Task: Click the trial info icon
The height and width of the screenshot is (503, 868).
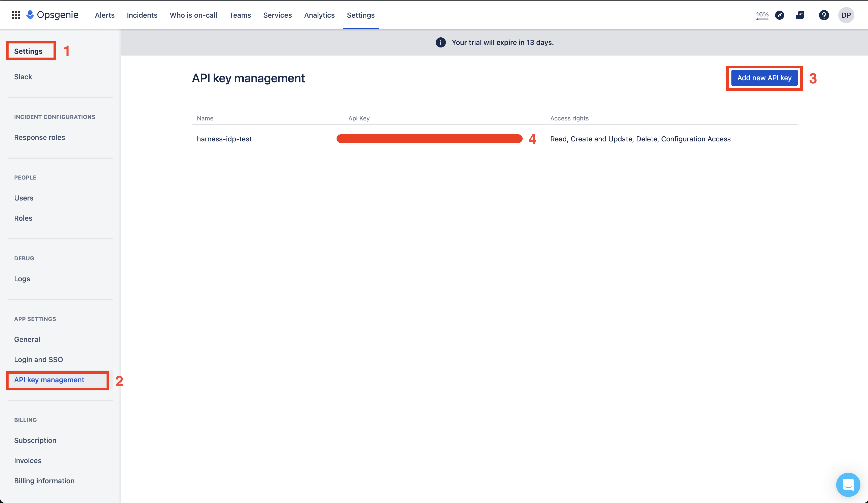Action: pyautogui.click(x=441, y=42)
